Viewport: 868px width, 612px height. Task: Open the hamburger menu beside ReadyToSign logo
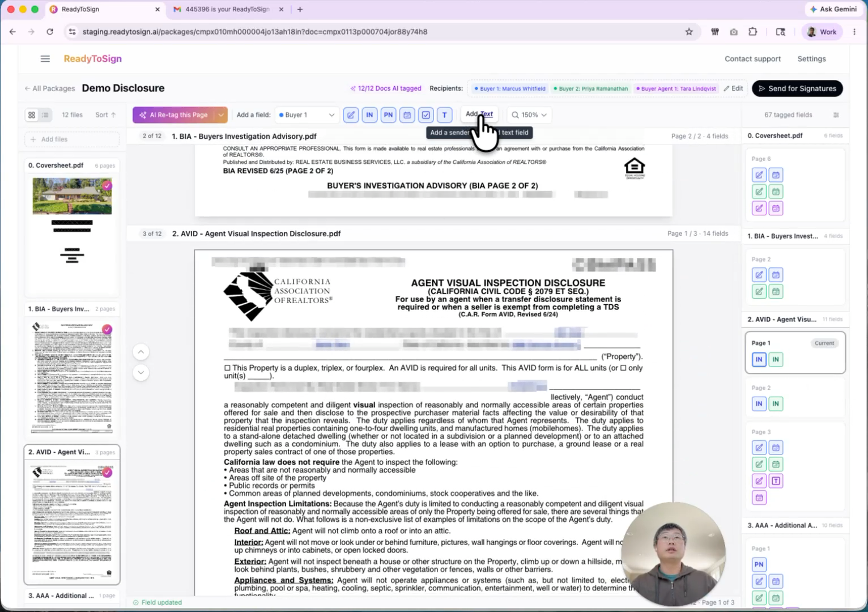(45, 59)
